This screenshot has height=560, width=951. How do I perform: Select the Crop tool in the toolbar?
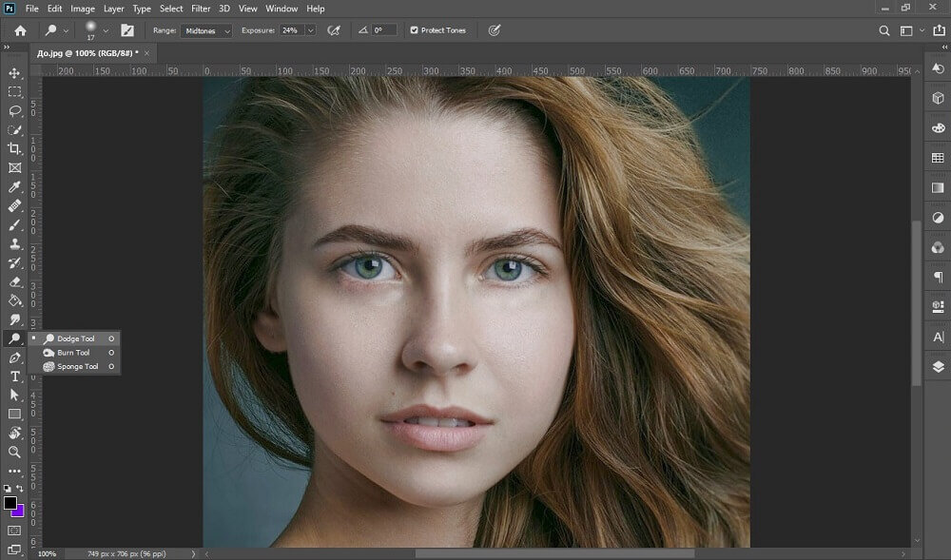[14, 148]
